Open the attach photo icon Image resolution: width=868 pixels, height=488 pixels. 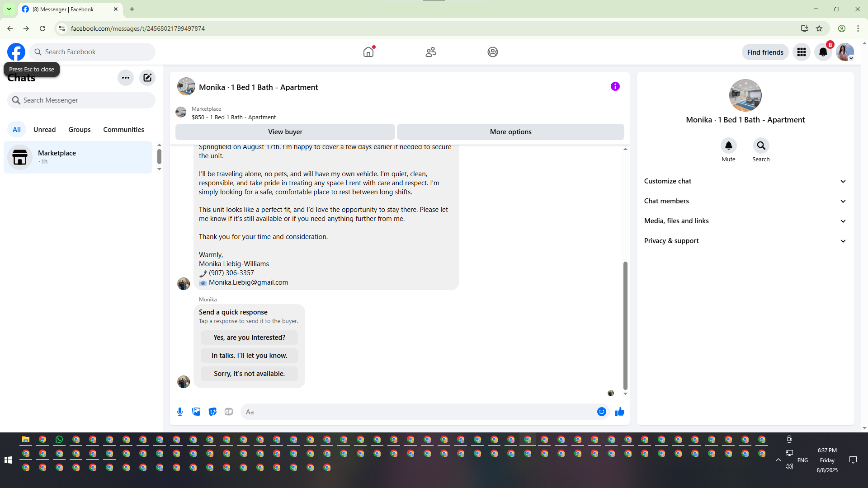[196, 412]
